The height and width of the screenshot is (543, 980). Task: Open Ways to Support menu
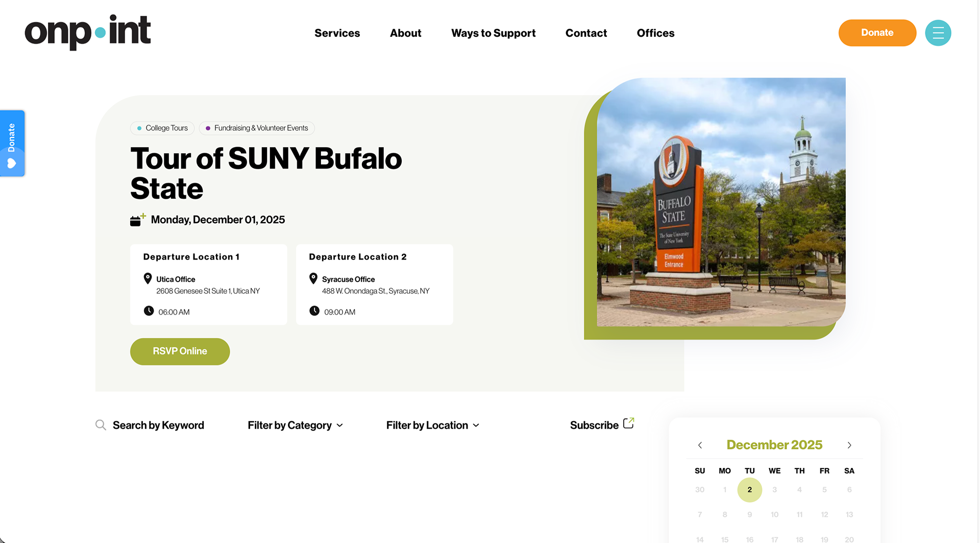[493, 33]
